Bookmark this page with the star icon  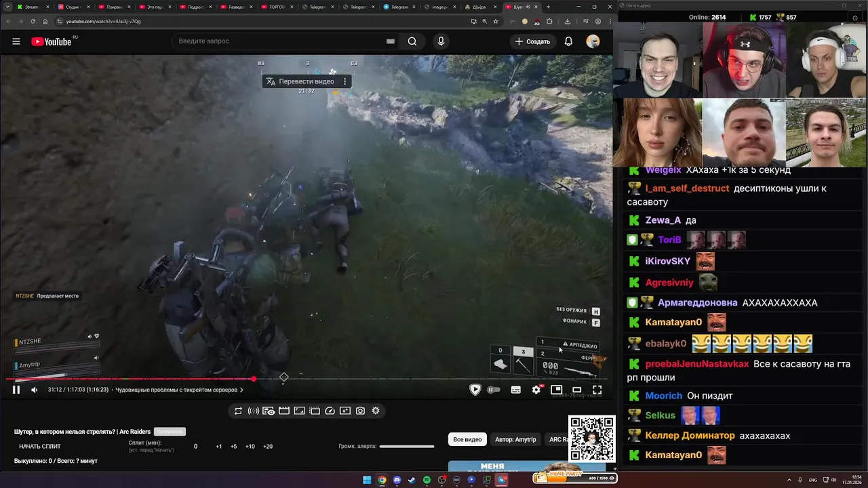click(496, 21)
